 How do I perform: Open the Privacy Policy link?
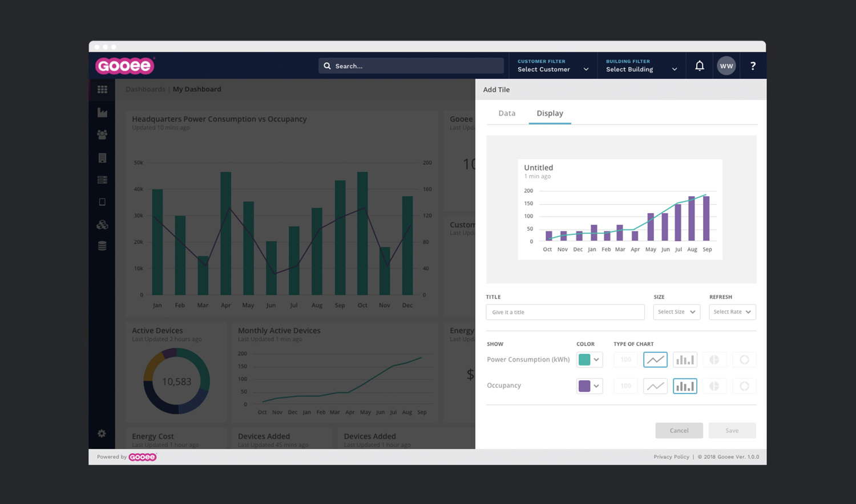coord(672,457)
